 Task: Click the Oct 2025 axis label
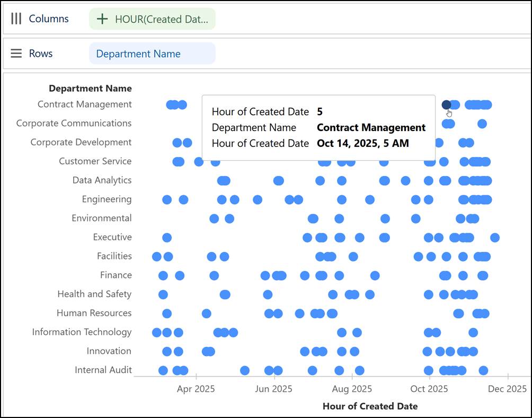429,389
